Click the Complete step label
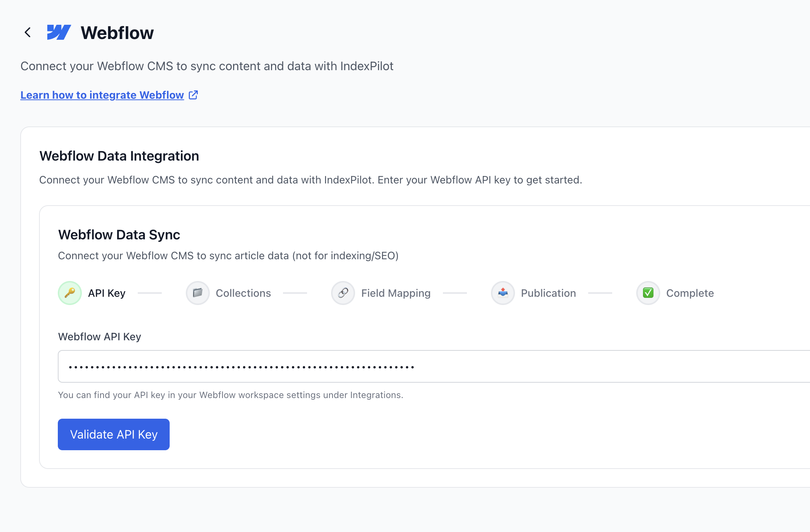 [690, 293]
